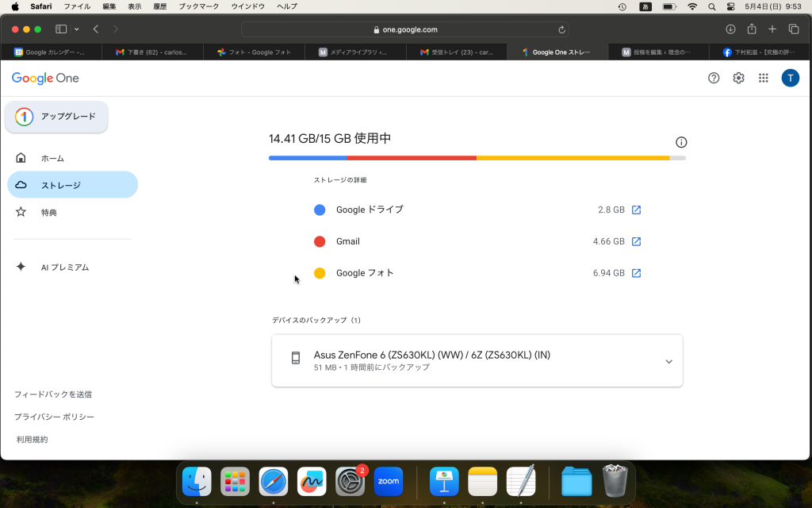The height and width of the screenshot is (508, 812).
Task: Open Google フォト storage via external link icon
Action: pyautogui.click(x=637, y=273)
